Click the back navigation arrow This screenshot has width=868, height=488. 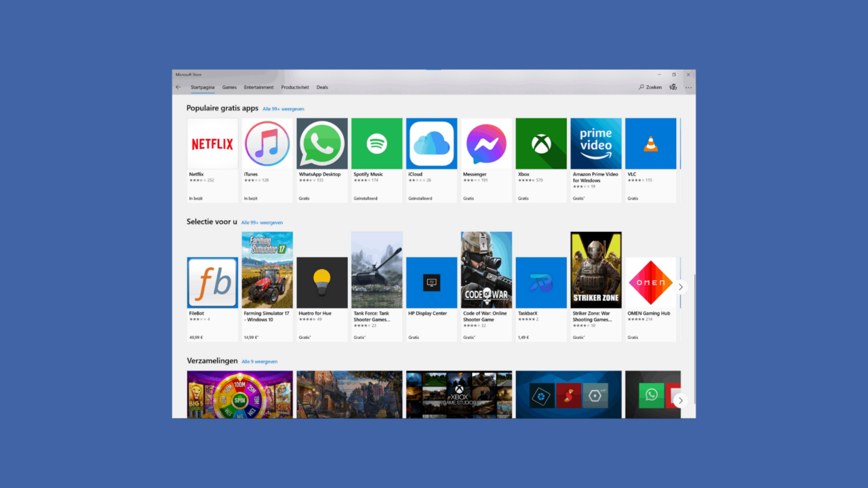click(178, 87)
